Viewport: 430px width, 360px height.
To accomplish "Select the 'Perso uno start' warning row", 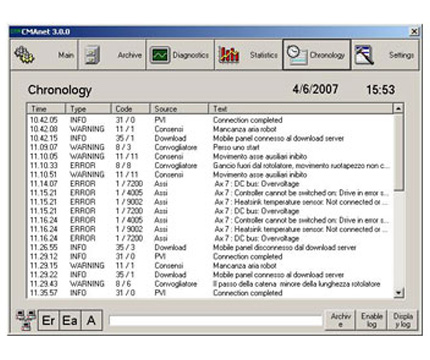I will click(x=210, y=147).
